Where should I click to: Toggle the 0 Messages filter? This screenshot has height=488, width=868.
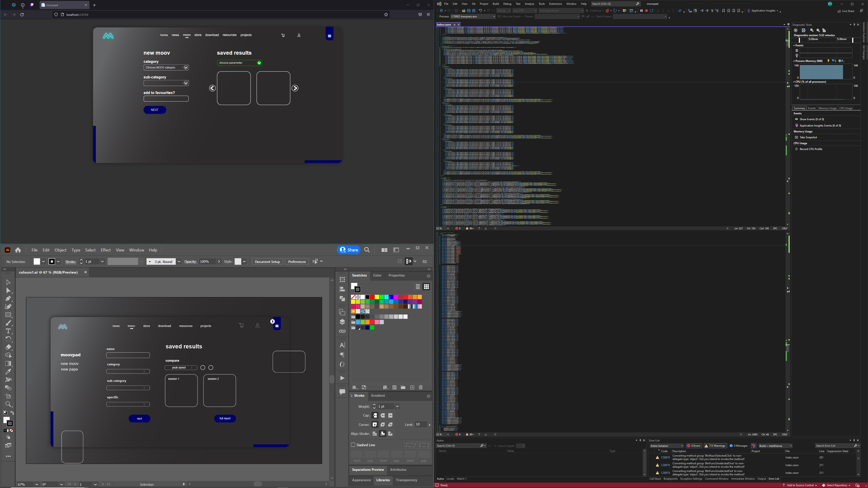tap(739, 446)
